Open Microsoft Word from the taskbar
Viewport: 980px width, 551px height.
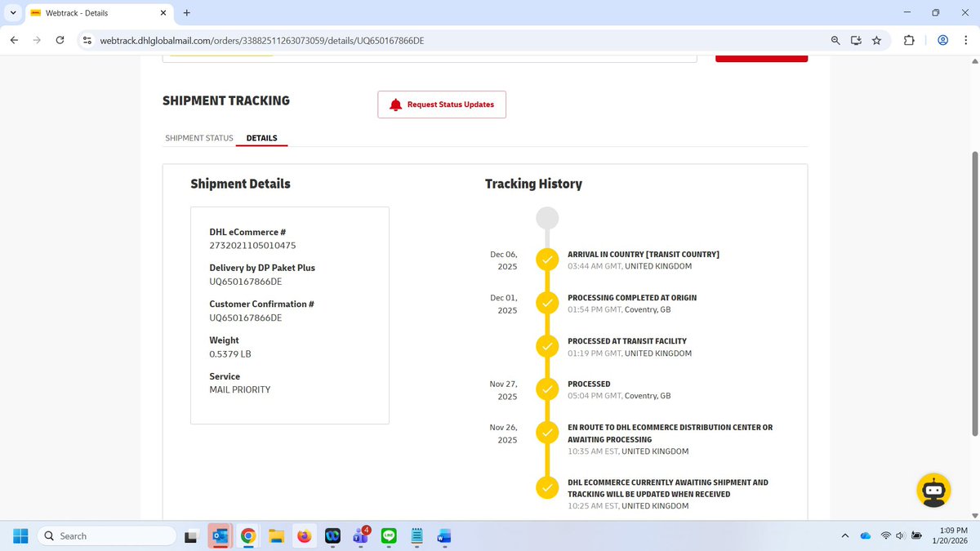pyautogui.click(x=444, y=536)
